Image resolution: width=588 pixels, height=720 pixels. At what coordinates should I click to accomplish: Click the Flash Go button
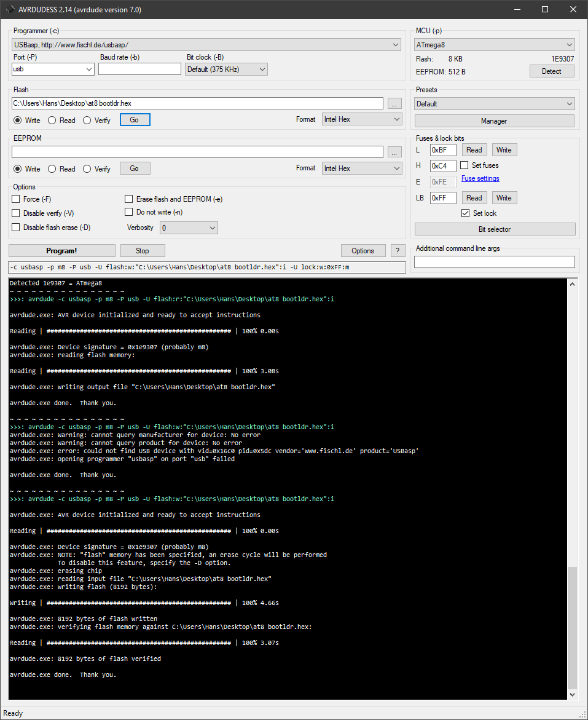(x=135, y=120)
